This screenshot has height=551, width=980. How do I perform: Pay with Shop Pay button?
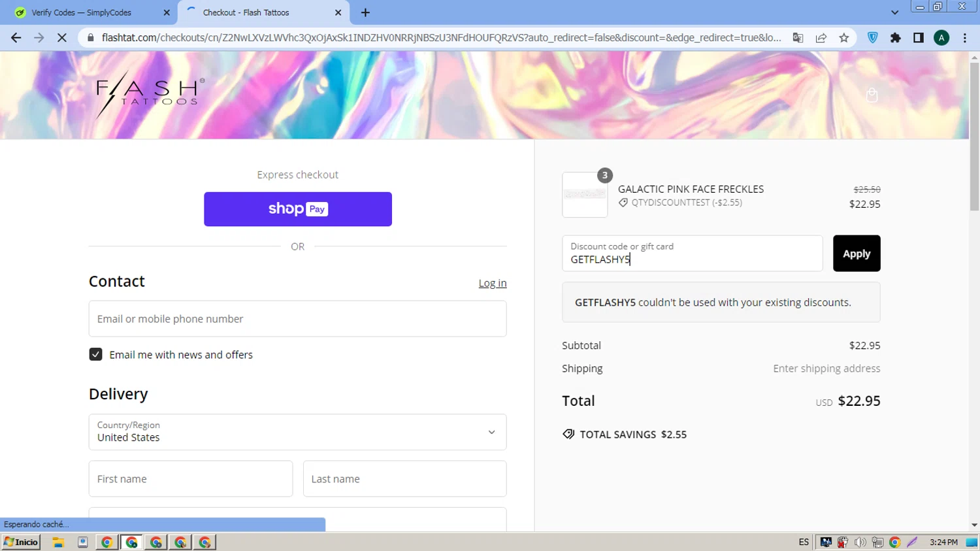coord(298,209)
